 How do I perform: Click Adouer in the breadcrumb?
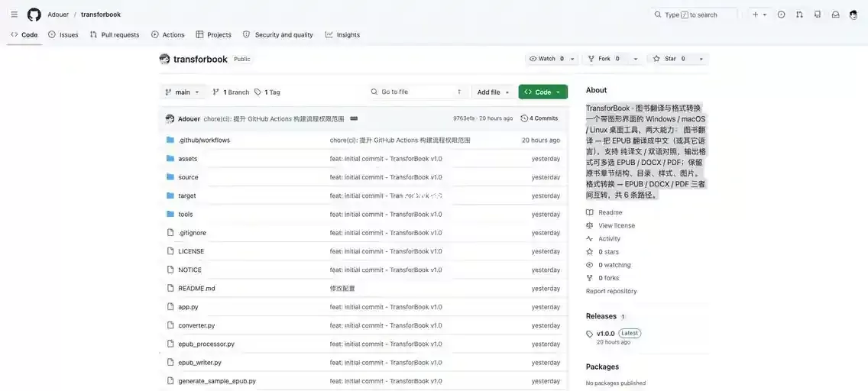pyautogui.click(x=58, y=15)
